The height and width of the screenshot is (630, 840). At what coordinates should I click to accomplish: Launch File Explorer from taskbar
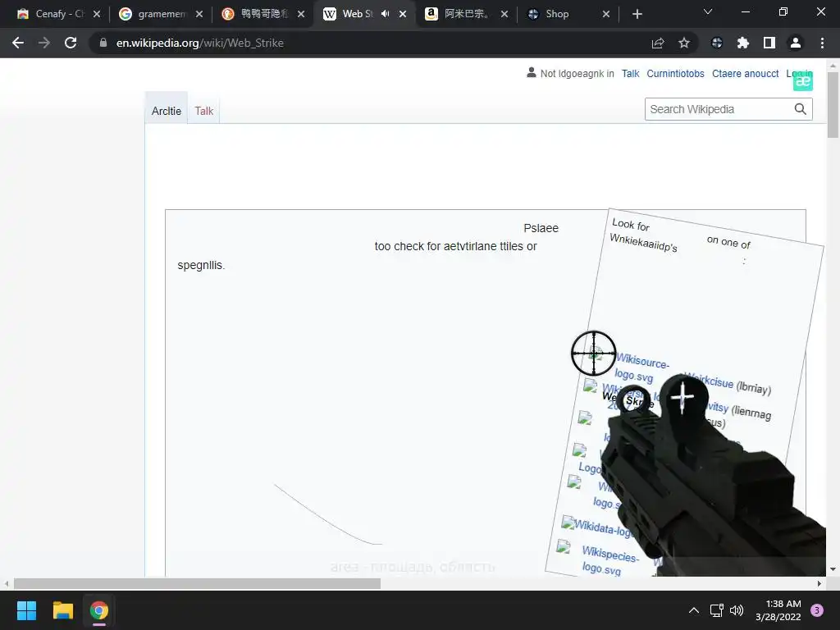[x=62, y=610]
